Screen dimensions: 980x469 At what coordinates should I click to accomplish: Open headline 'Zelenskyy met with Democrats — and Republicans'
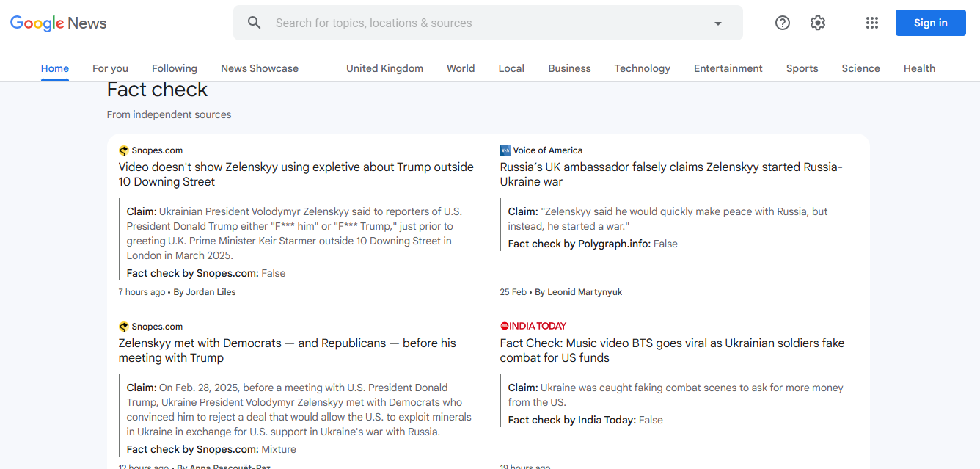(x=288, y=351)
